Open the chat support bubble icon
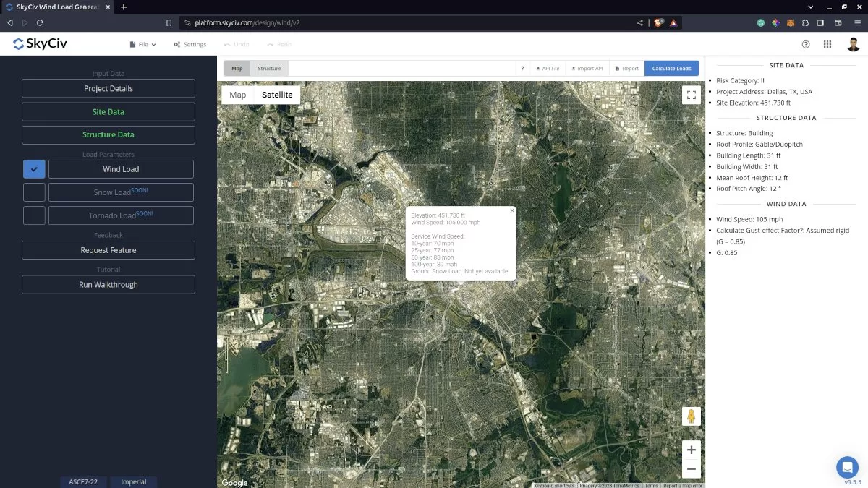Image resolution: width=868 pixels, height=488 pixels. pos(847,467)
